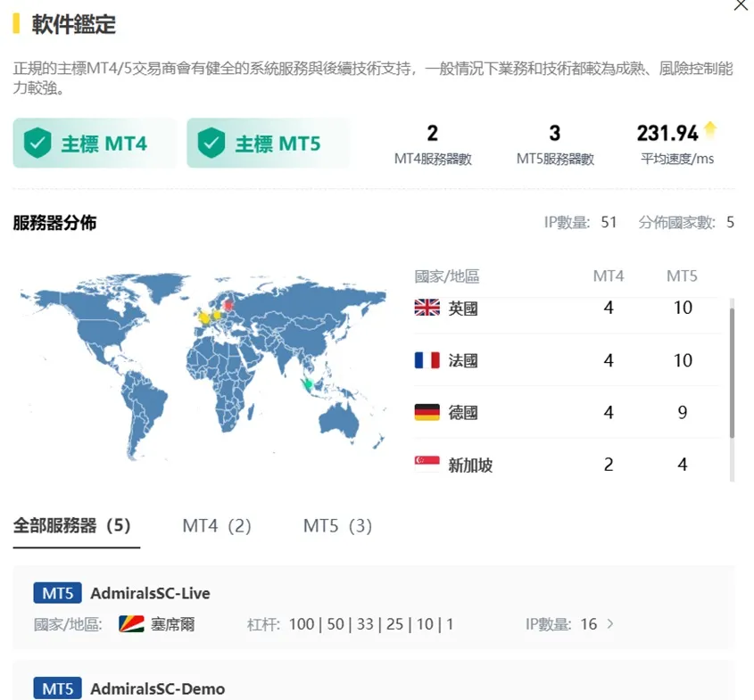Click the 國家/地區 column header
Image resolution: width=754 pixels, height=700 pixels.
pos(447,276)
